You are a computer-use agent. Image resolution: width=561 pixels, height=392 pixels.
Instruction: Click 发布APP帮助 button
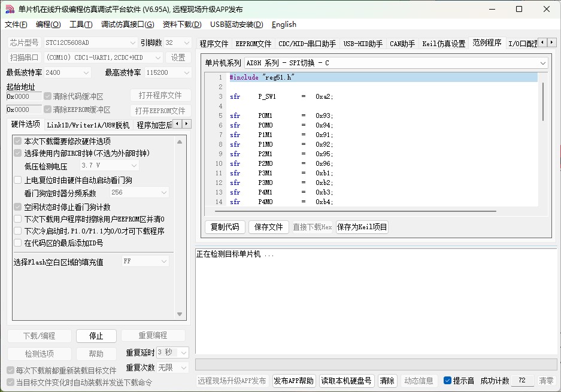pyautogui.click(x=293, y=381)
